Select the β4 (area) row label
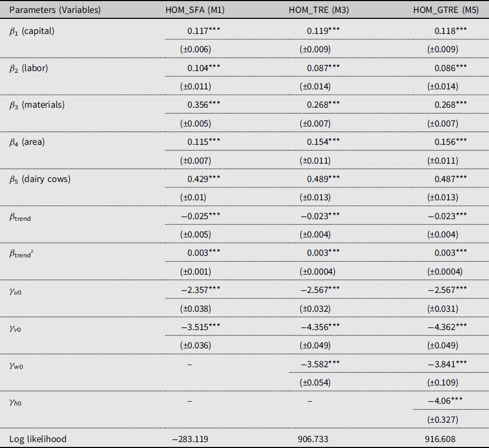489x448 pixels. pos(29,142)
